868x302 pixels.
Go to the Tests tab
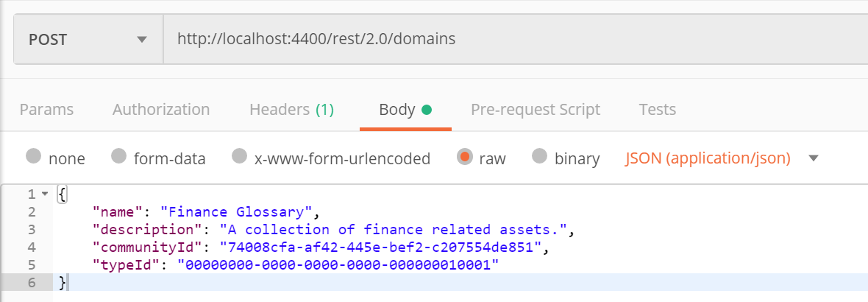tap(657, 110)
